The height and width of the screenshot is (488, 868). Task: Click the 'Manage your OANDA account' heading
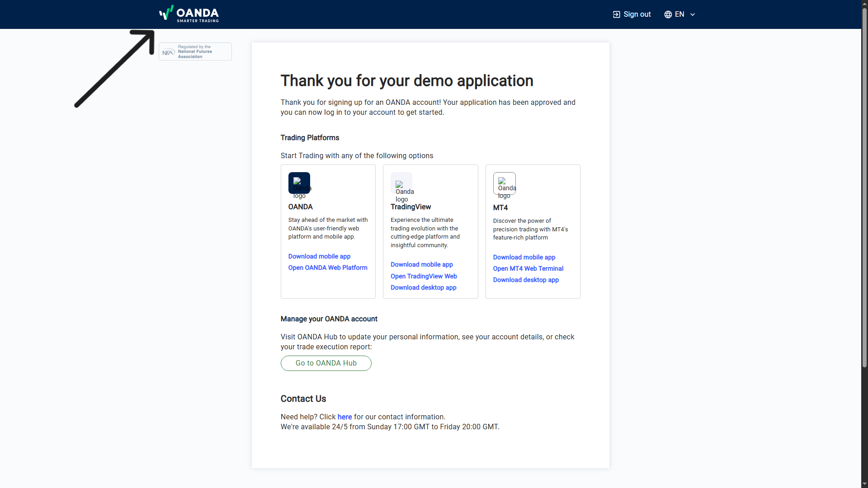329,319
